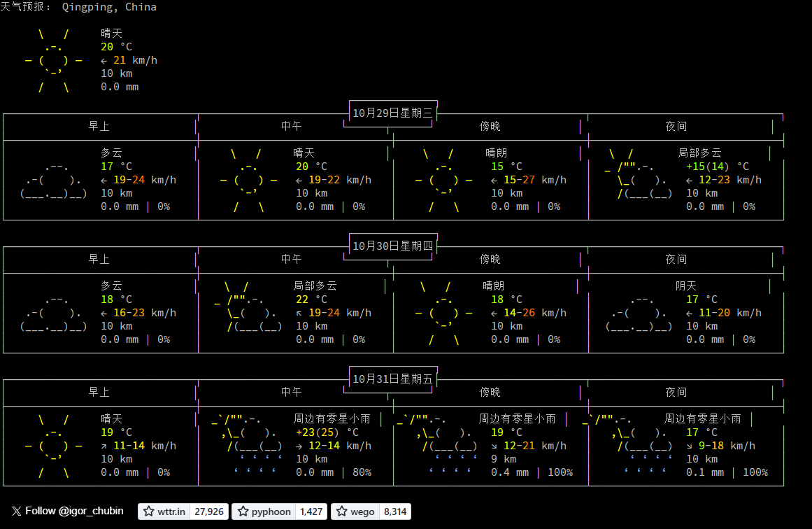The width and height of the screenshot is (812, 529).
Task: Click the X logo beside Follow @igor_chubin
Action: click(17, 512)
